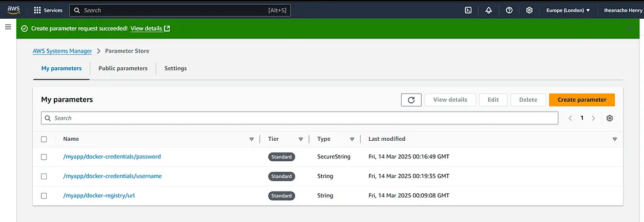Select checkbox for /myapp/docker-registry/url
644x222 pixels.
tap(44, 196)
